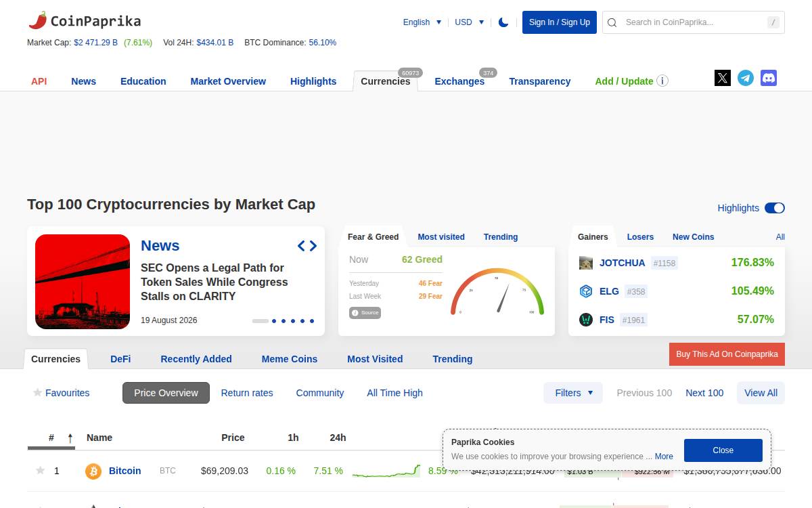The image size is (812, 508).
Task: Toggle dark mode moon icon
Action: [503, 22]
